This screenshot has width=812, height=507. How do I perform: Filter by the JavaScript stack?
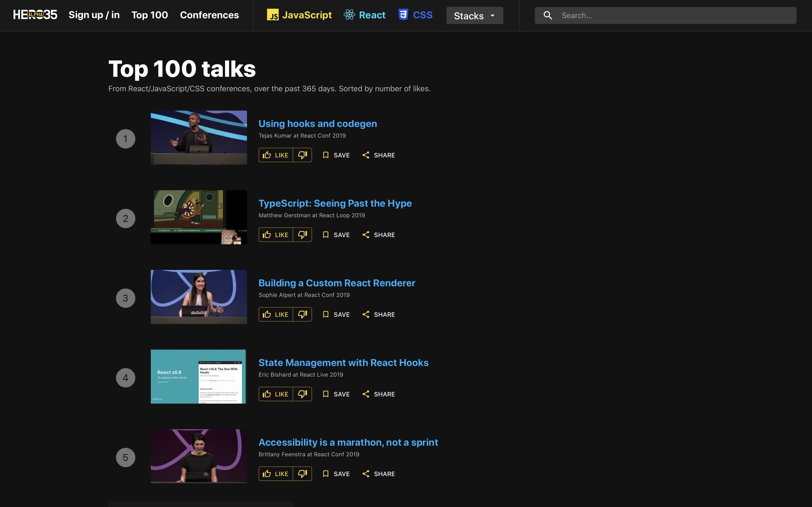tap(299, 15)
